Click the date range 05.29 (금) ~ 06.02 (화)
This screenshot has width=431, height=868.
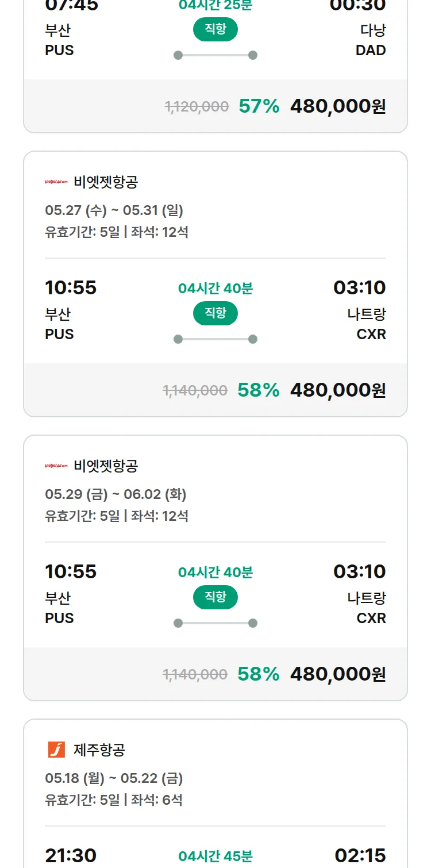coord(116,494)
